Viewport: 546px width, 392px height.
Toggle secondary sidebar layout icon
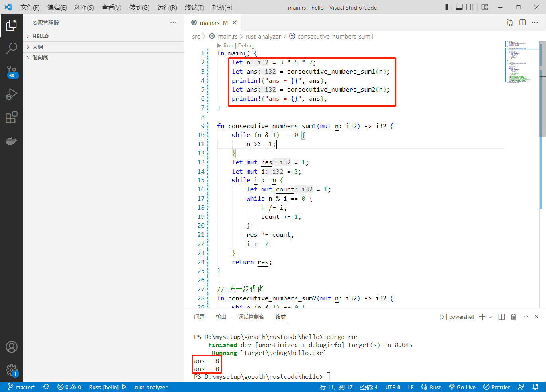point(470,7)
